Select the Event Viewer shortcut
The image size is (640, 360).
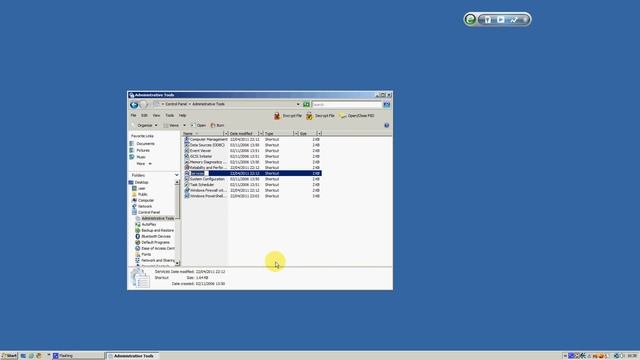pos(198,151)
